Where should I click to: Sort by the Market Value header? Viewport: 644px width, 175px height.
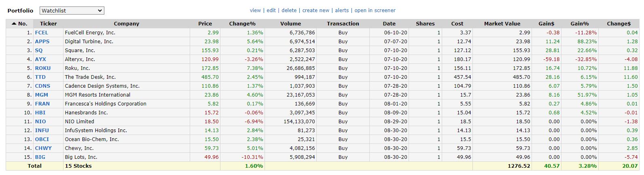pos(502,23)
